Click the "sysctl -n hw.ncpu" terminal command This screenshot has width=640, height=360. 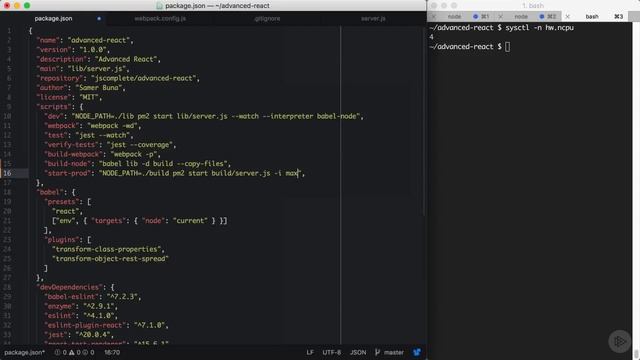540,28
